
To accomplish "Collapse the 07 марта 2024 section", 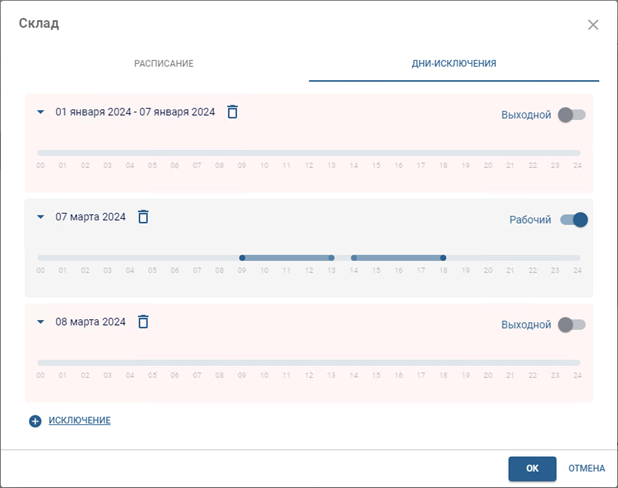I will tap(41, 217).
